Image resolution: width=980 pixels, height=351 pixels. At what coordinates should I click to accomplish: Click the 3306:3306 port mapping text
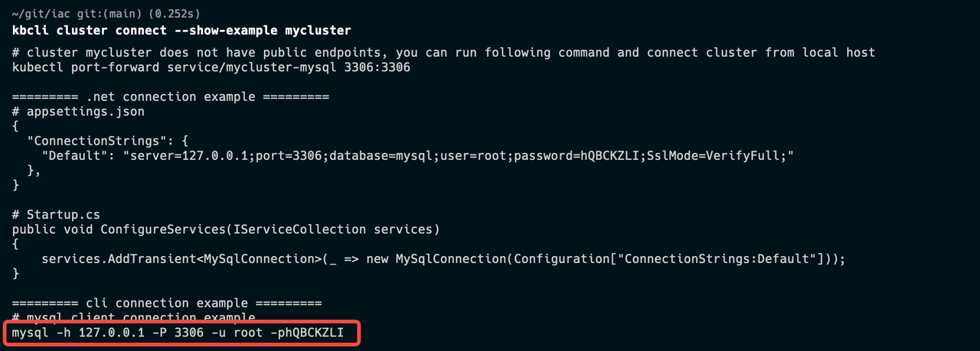click(377, 67)
